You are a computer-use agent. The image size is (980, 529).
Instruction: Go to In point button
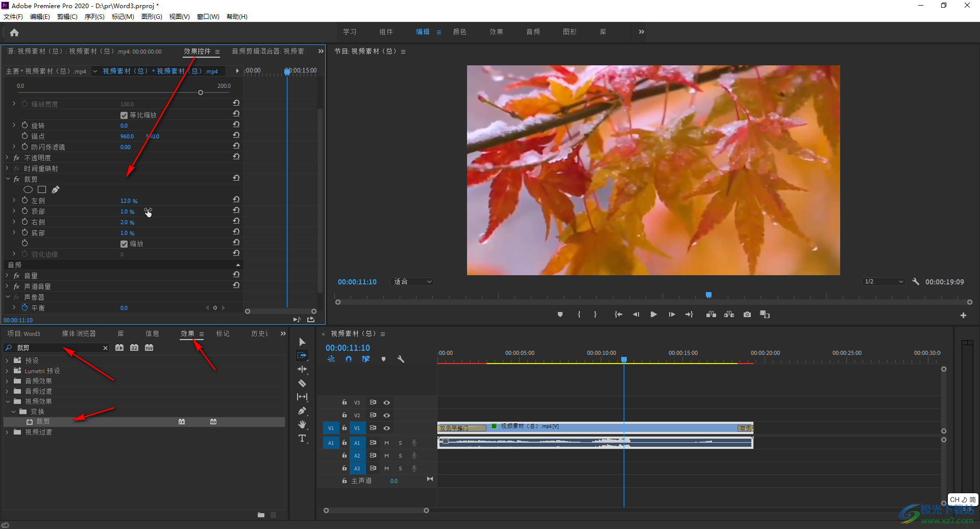(x=619, y=315)
